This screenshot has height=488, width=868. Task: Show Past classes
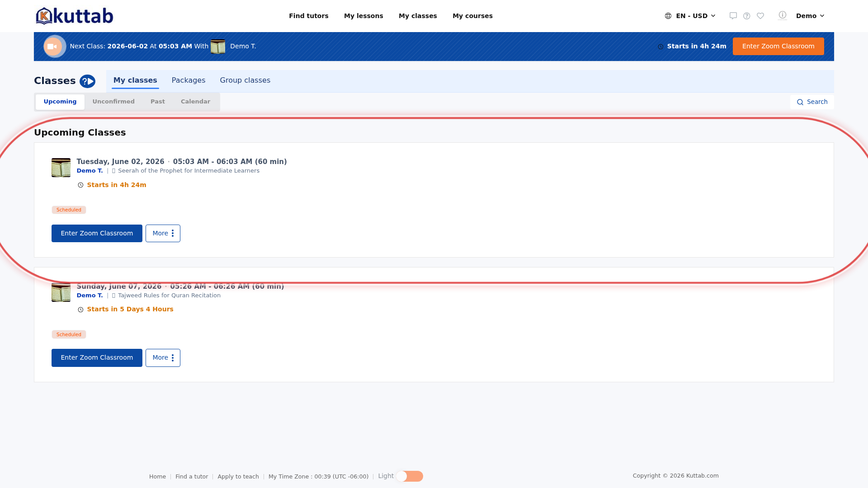[x=158, y=102]
